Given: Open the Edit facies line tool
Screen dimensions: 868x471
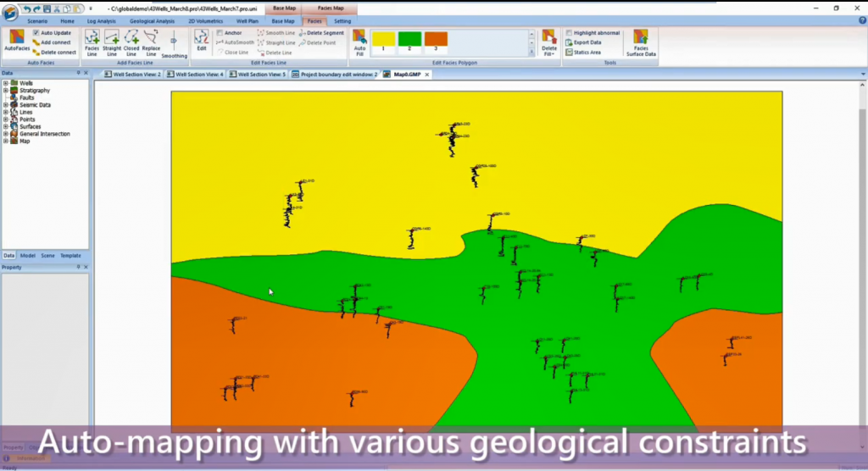Looking at the screenshot, I should click(202, 41).
